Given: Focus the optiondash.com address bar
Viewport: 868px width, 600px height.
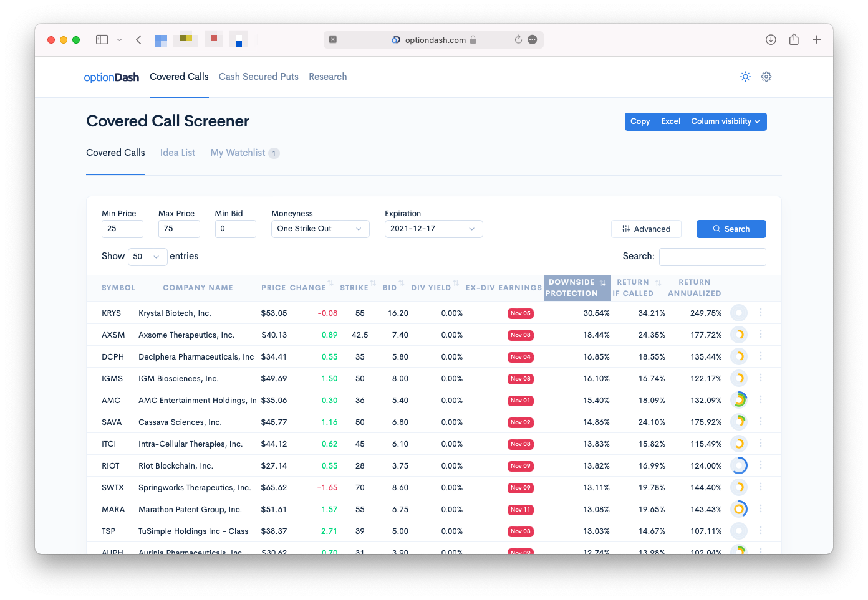Looking at the screenshot, I should click(x=433, y=40).
